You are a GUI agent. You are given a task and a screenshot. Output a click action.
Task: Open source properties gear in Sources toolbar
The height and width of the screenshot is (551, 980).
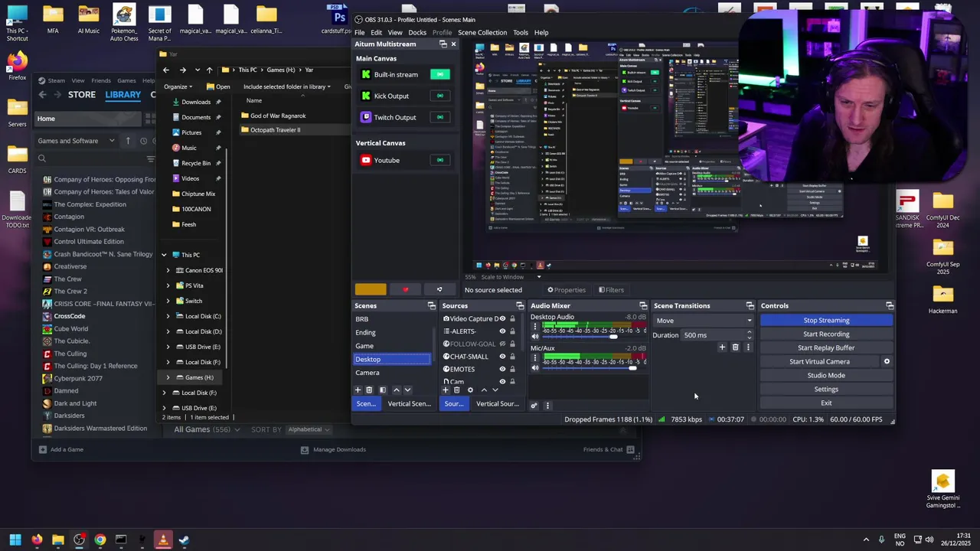pyautogui.click(x=470, y=390)
